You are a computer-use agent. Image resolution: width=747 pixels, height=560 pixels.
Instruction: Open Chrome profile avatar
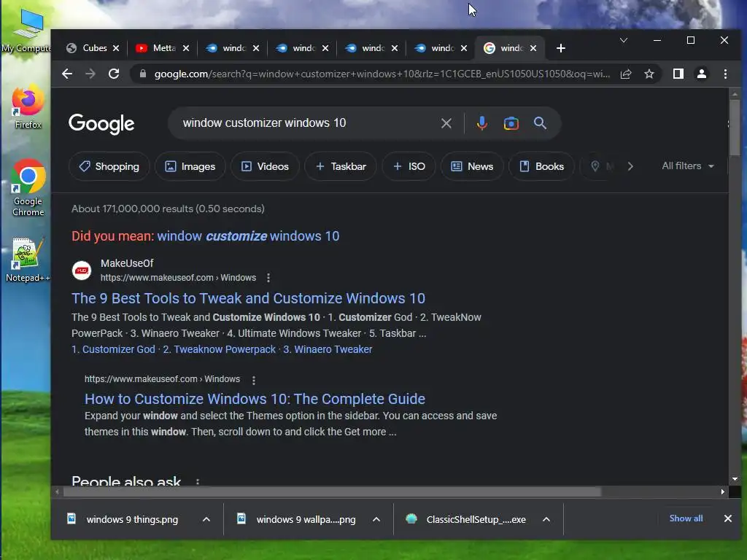pyautogui.click(x=702, y=74)
